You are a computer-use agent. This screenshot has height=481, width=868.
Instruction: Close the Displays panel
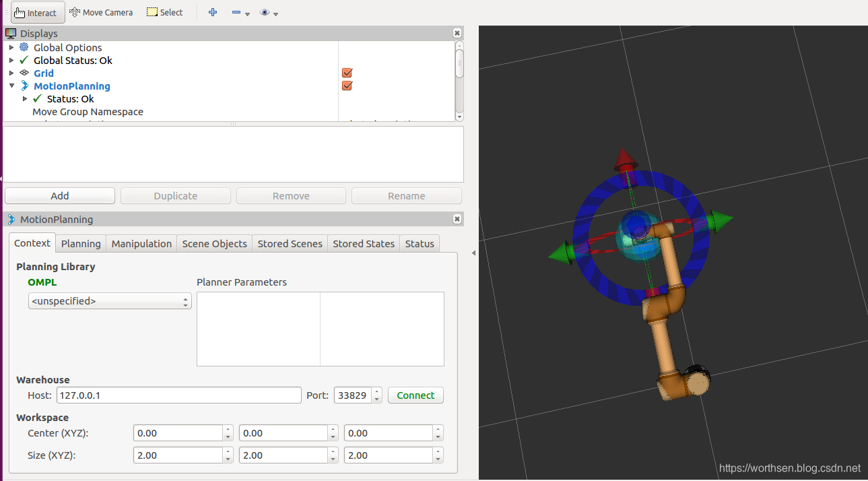457,33
